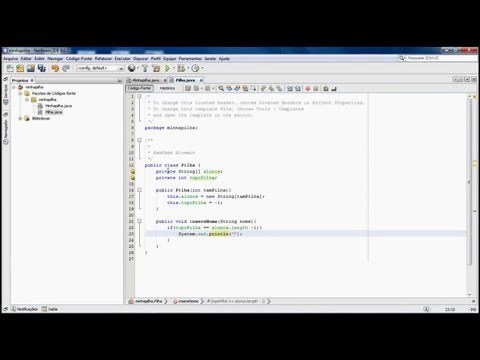Click the Clean and Build Project icon

[x=156, y=68]
